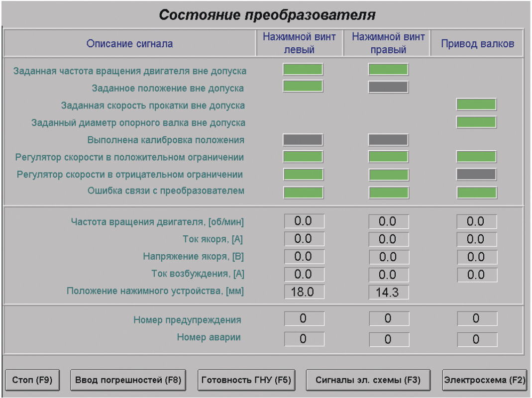This screenshot has height=398, width=532.
Task: Click Привод валков Напряжение якоря value field
Action: point(477,257)
